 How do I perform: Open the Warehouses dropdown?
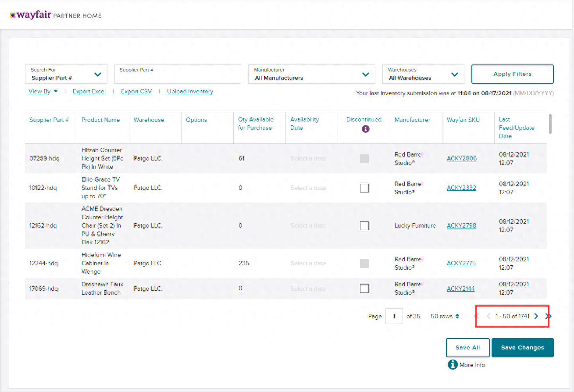click(x=423, y=74)
